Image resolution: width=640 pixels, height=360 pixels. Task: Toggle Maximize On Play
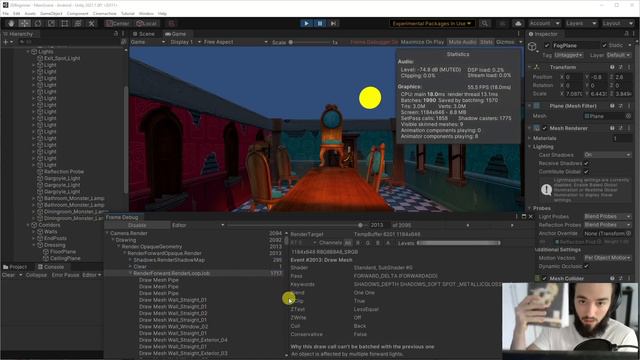click(422, 42)
